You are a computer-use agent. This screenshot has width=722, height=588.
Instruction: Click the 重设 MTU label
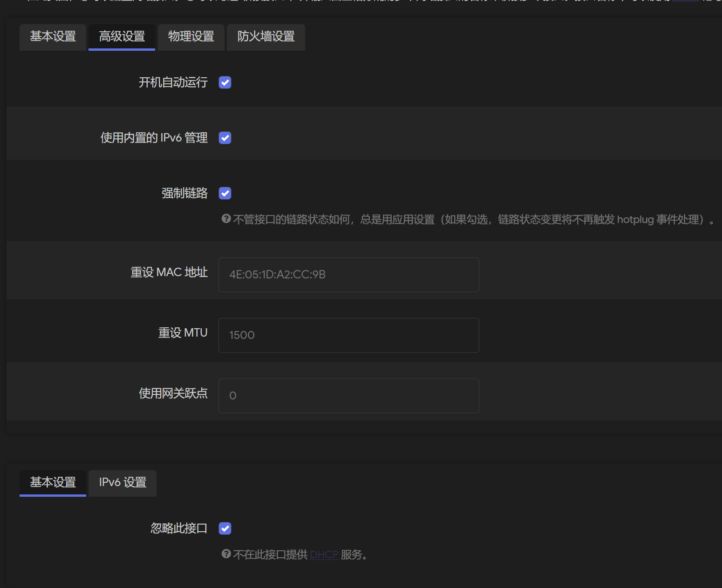183,333
